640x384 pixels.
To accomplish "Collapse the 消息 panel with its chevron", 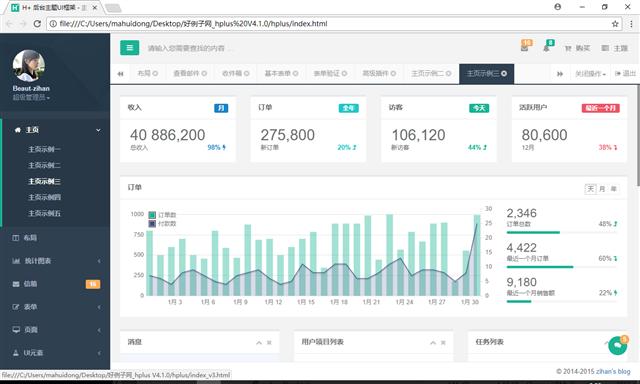I will point(259,342).
